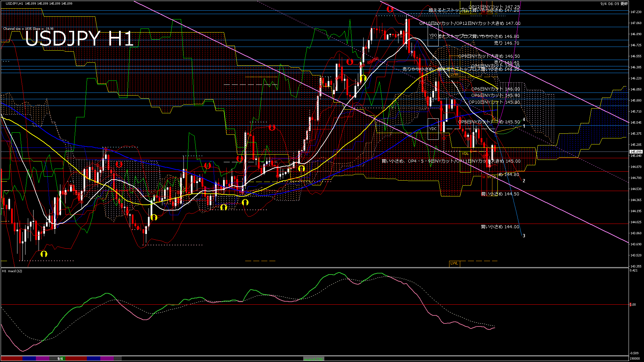This screenshot has width=644, height=362.
Task: Click the current price tag 145.099 on axis
Action: [636, 152]
